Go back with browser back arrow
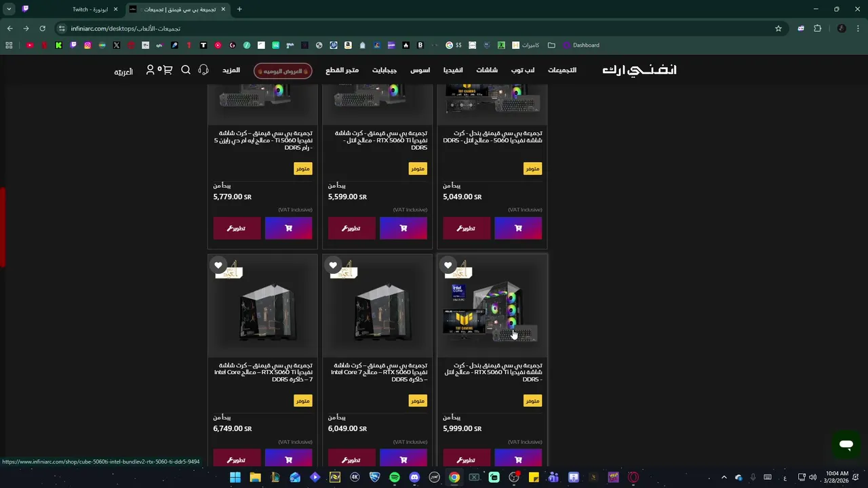This screenshot has height=488, width=868. coord(9,28)
